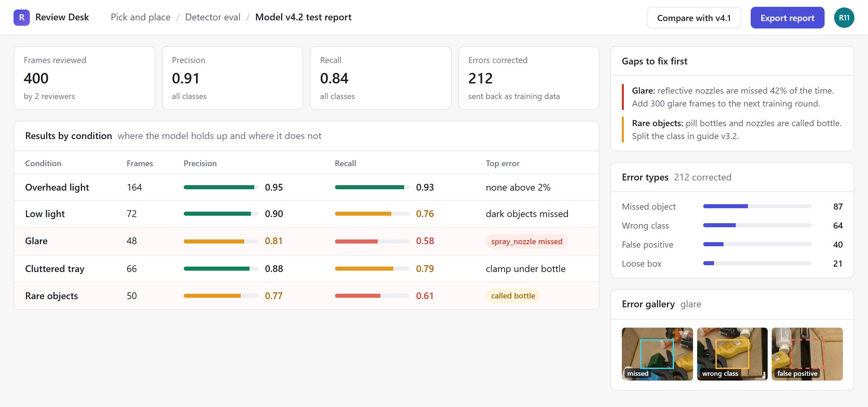Viewport: 868px width, 407px height.
Task: Click the Export report button
Action: pyautogui.click(x=787, y=18)
